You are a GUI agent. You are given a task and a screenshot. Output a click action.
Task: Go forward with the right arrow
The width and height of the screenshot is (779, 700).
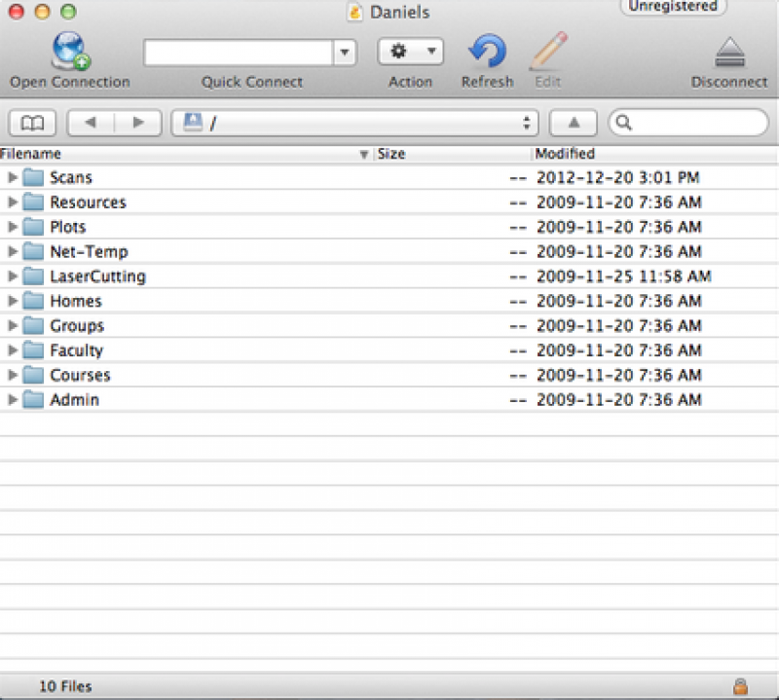[138, 123]
